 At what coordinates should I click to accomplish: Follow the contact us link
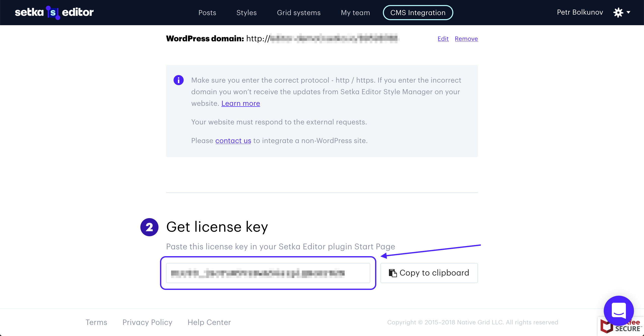(x=233, y=141)
